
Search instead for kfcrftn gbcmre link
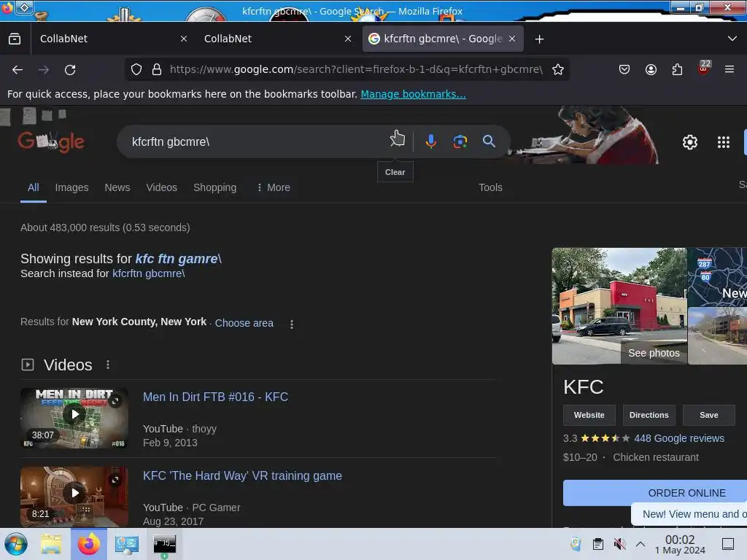pos(147,273)
